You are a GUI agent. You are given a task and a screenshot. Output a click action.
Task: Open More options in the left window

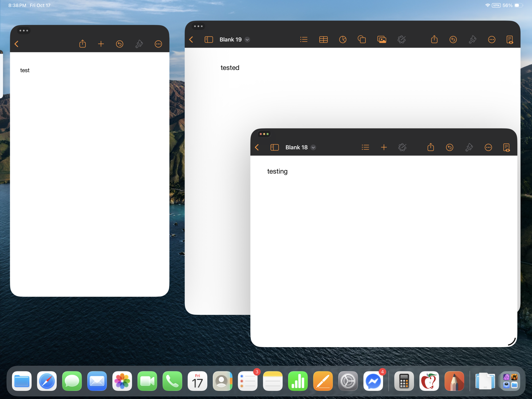point(158,44)
